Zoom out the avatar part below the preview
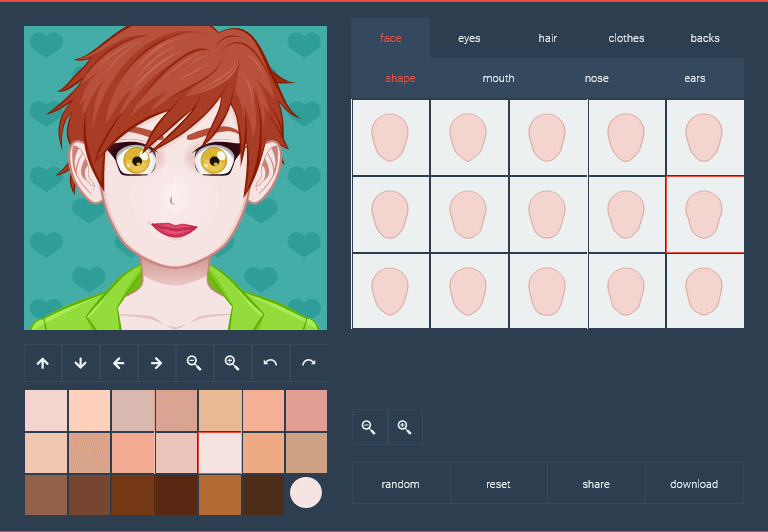The height and width of the screenshot is (532, 768). pyautogui.click(x=194, y=363)
